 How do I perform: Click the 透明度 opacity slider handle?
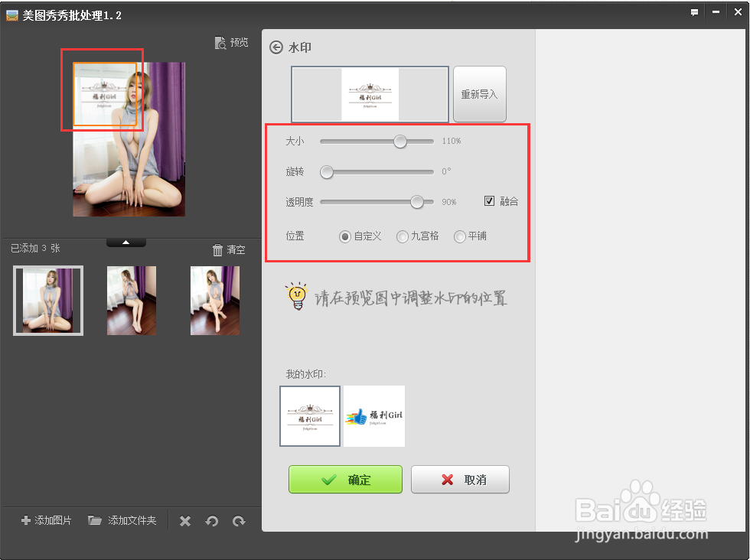point(417,202)
